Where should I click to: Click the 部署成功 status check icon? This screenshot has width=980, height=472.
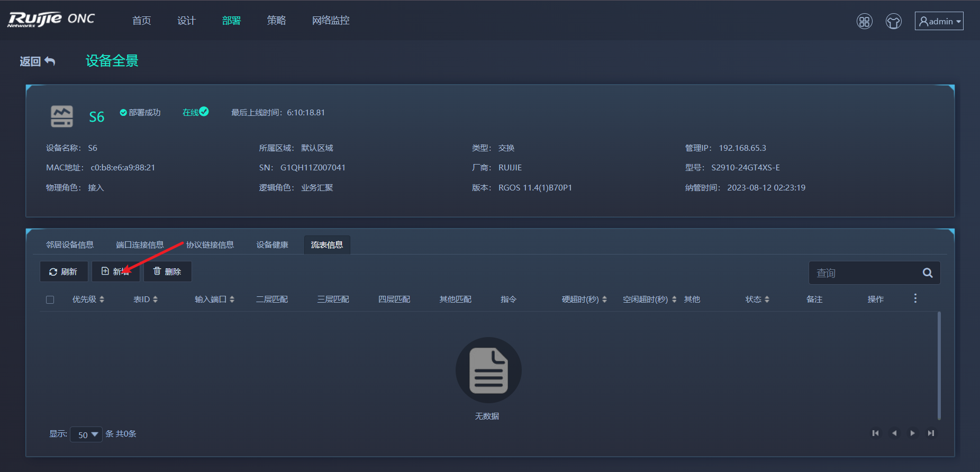[123, 113]
